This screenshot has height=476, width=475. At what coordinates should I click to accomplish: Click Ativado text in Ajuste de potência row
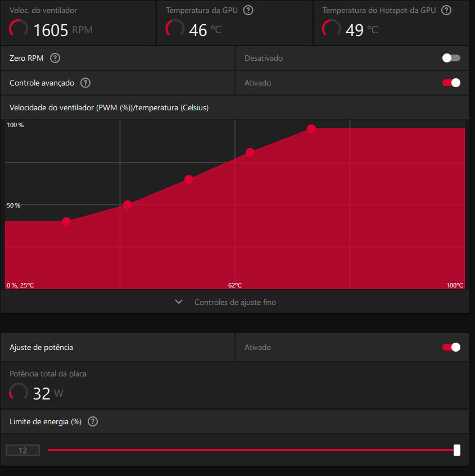click(258, 347)
